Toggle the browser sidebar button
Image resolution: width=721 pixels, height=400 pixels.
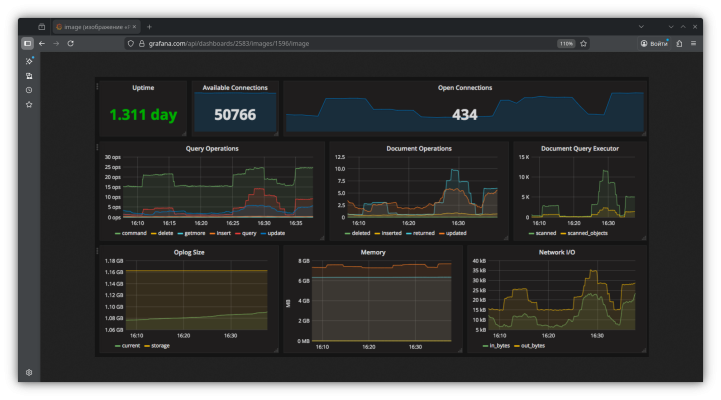[28, 44]
